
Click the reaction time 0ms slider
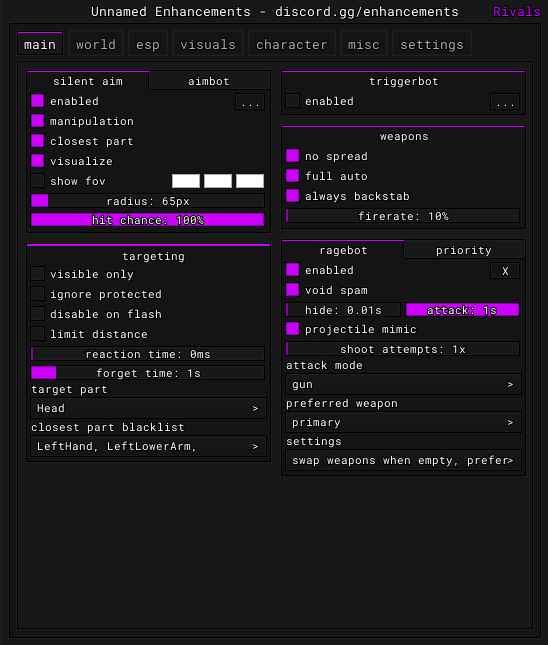pyautogui.click(x=148, y=354)
